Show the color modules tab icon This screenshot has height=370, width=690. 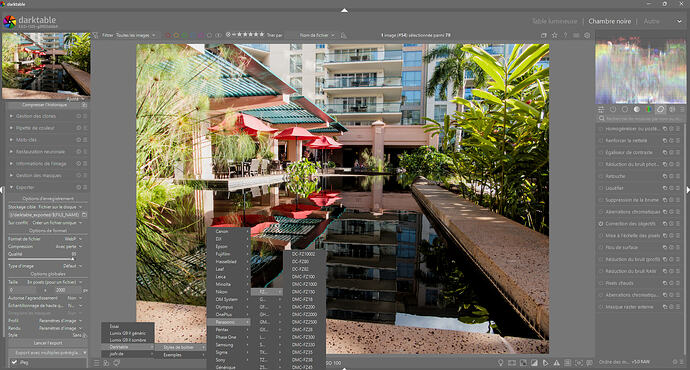point(649,110)
